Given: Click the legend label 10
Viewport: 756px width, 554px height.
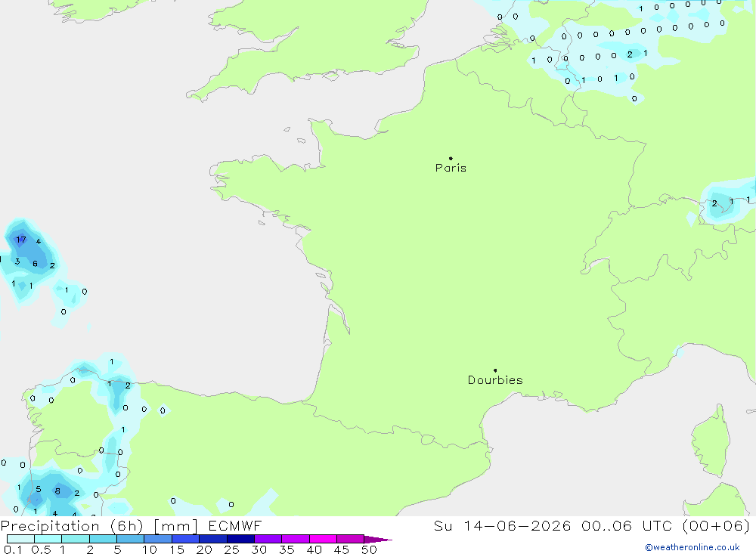Looking at the screenshot, I should coord(150,549).
